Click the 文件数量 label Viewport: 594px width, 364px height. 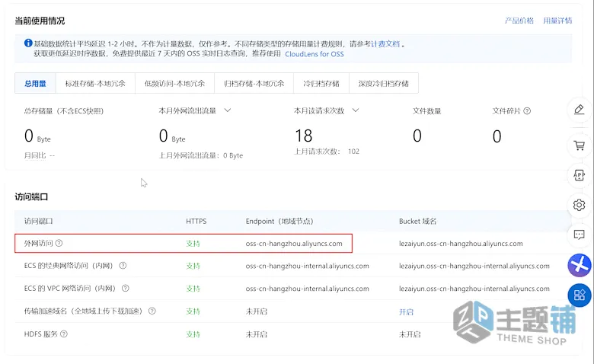[427, 111]
